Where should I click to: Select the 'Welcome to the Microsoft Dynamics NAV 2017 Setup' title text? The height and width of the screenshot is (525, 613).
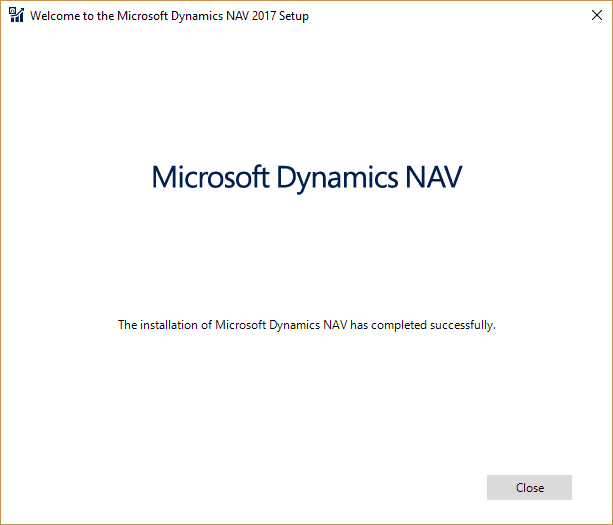point(169,16)
